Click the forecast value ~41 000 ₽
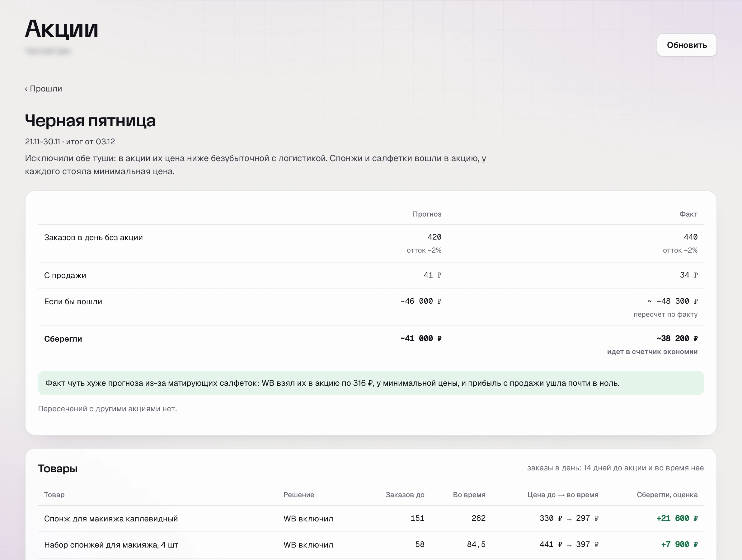Image resolution: width=742 pixels, height=560 pixels. [x=421, y=338]
